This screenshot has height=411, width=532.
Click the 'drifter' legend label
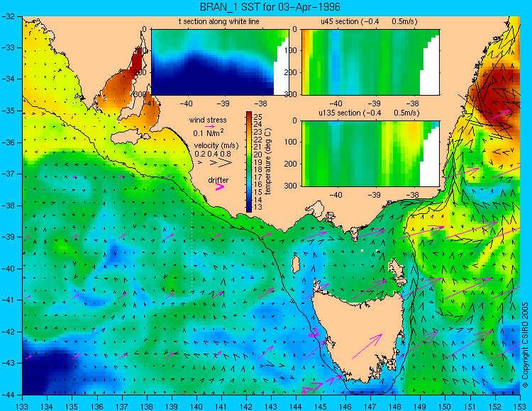218,180
